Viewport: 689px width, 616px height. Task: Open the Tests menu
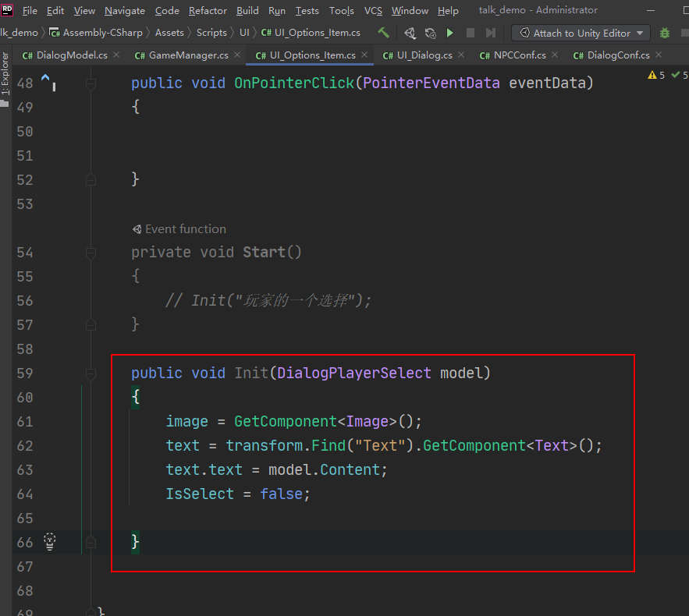pos(307,11)
